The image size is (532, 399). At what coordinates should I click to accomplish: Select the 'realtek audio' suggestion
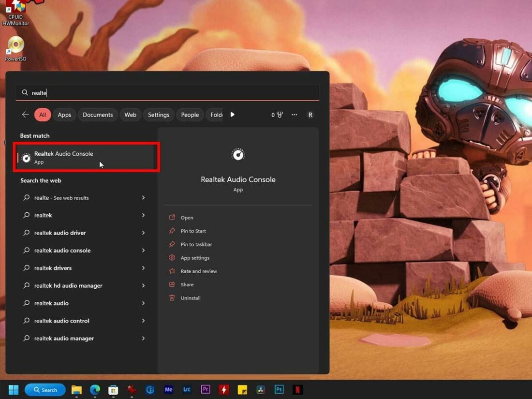coord(85,303)
